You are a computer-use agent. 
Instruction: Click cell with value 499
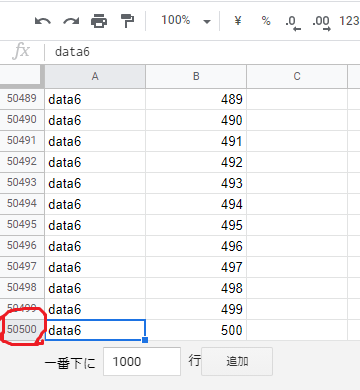click(x=196, y=309)
